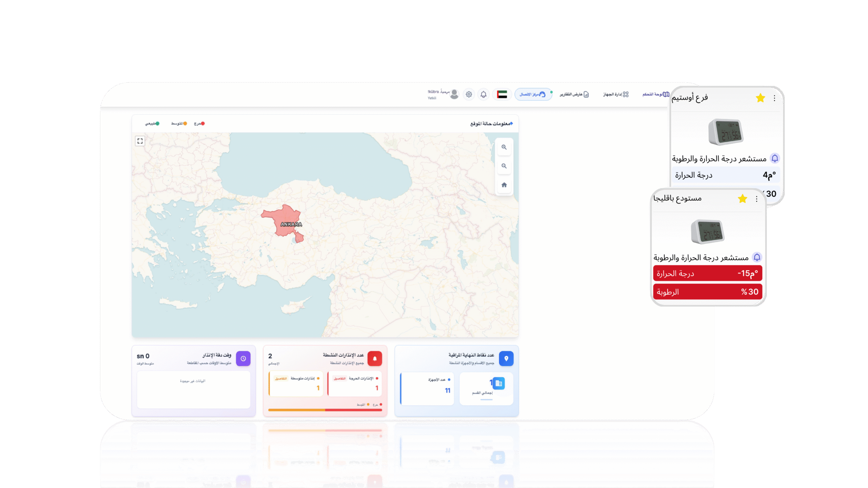Toggle favorite star on فرع أوستيم card

click(x=760, y=98)
